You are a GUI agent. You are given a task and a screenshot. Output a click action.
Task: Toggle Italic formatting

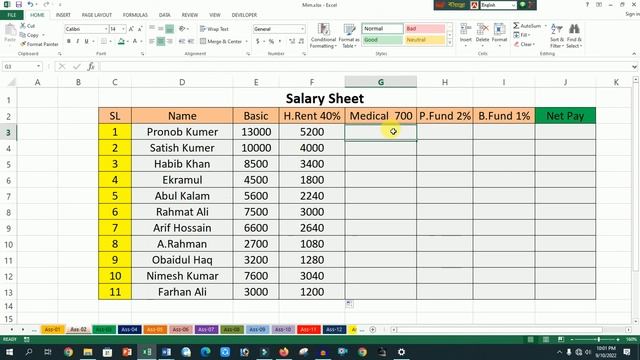[x=78, y=41]
